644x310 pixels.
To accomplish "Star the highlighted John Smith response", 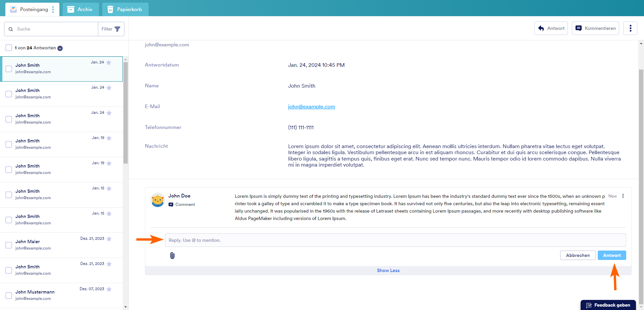I will pos(109,62).
